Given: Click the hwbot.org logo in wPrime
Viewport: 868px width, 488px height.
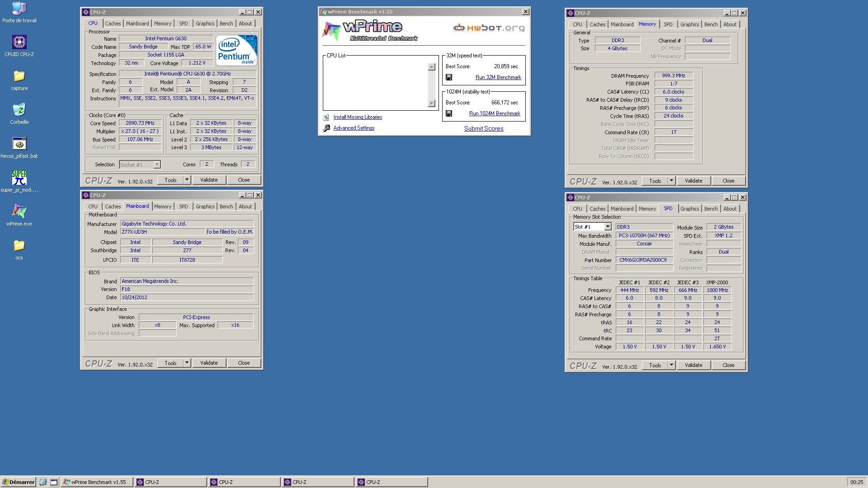Looking at the screenshot, I should coord(489,28).
